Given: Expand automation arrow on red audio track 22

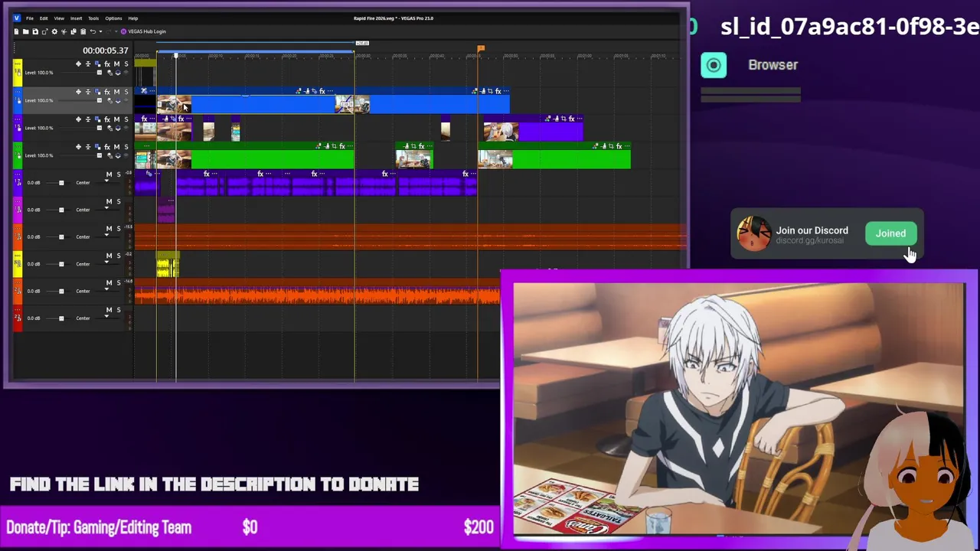Looking at the screenshot, I should click(106, 316).
